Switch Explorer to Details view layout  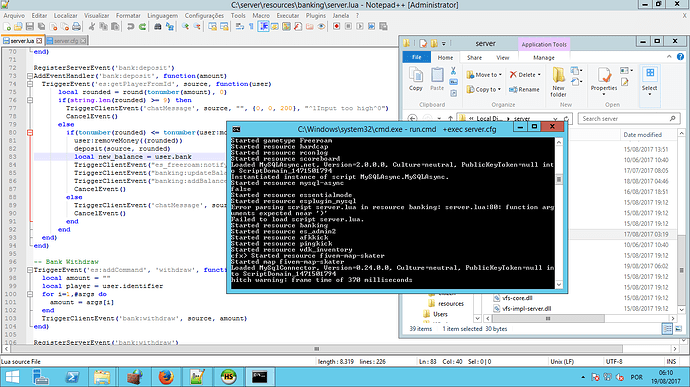click(x=667, y=328)
